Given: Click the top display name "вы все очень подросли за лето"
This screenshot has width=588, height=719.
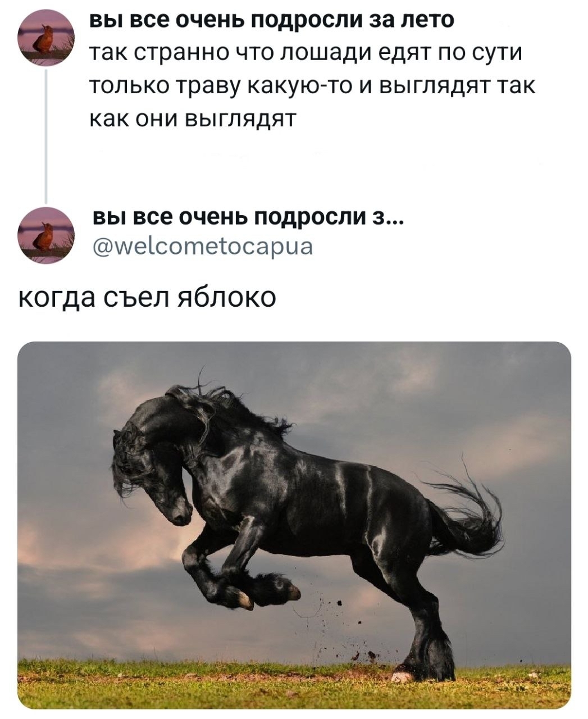Looking at the screenshot, I should (x=272, y=20).
